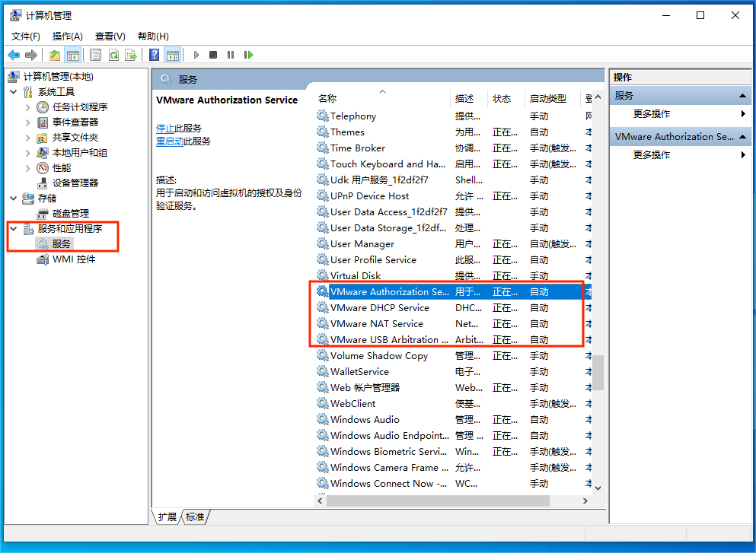Click the Back arrow in toolbar
This screenshot has width=756, height=553.
[x=14, y=55]
